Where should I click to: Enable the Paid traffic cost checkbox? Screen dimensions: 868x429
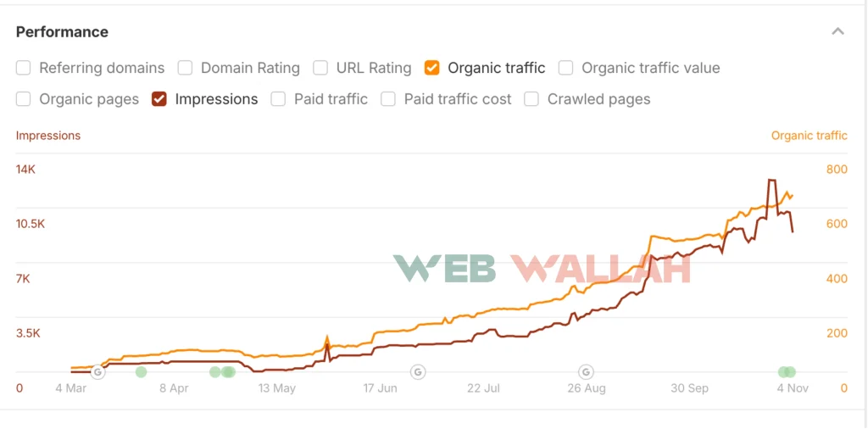[388, 99]
